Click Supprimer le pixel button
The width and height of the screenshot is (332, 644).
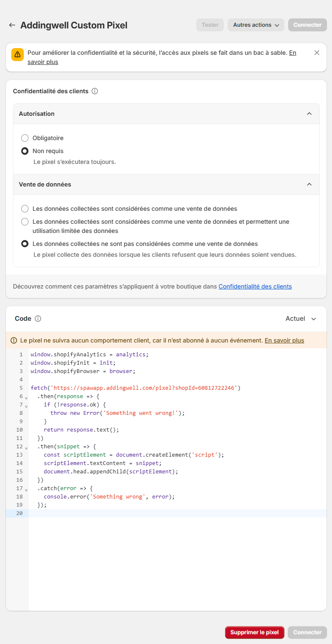(x=255, y=632)
